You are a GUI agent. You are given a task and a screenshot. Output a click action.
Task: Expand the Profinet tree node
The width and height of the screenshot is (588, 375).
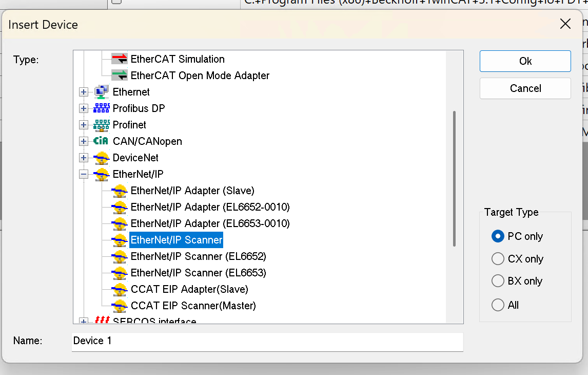point(84,125)
